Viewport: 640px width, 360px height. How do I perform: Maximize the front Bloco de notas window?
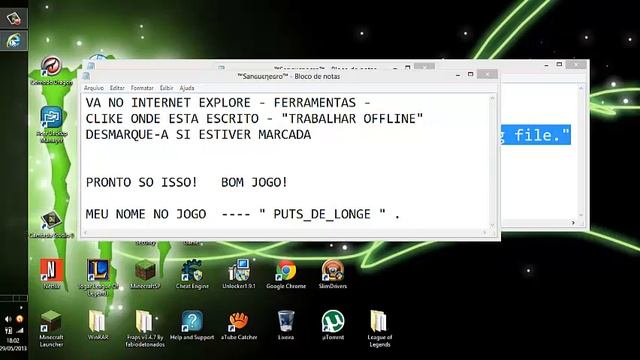[x=471, y=74]
